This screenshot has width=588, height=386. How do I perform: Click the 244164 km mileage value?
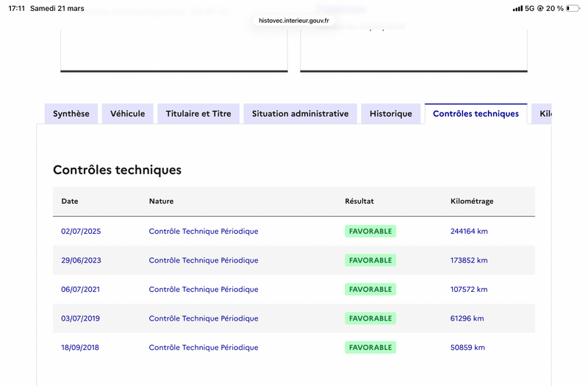click(x=469, y=232)
